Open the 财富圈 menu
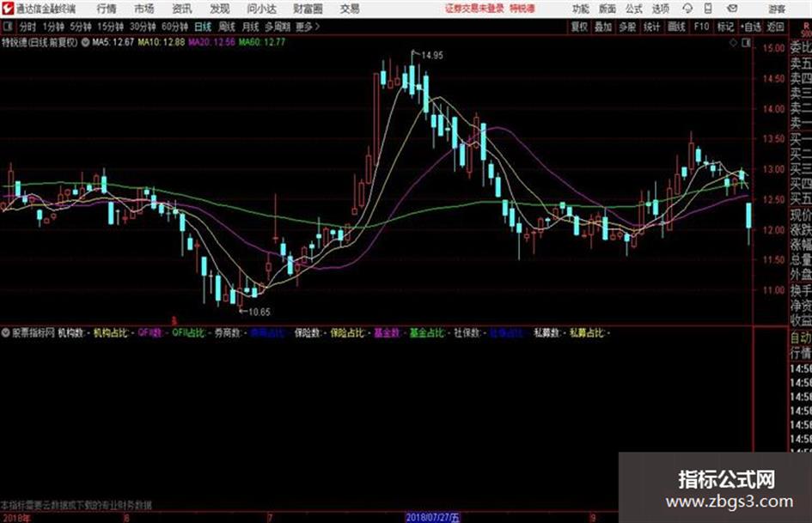This screenshot has width=812, height=523. coord(308,9)
